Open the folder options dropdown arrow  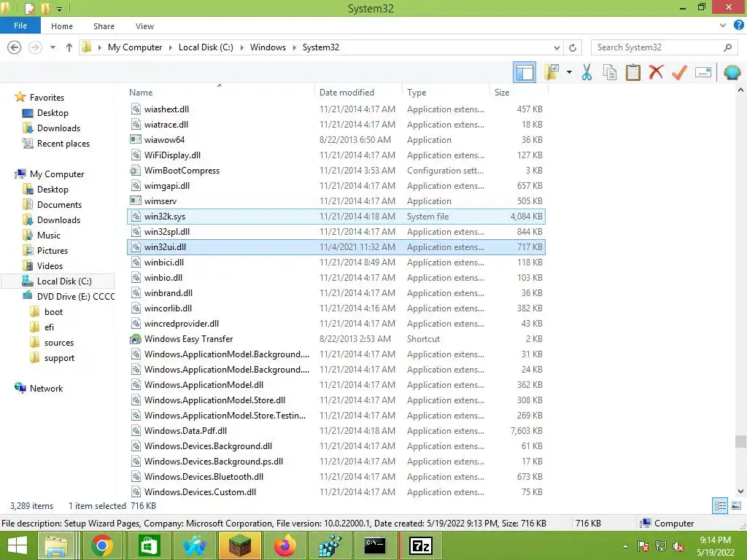point(569,73)
